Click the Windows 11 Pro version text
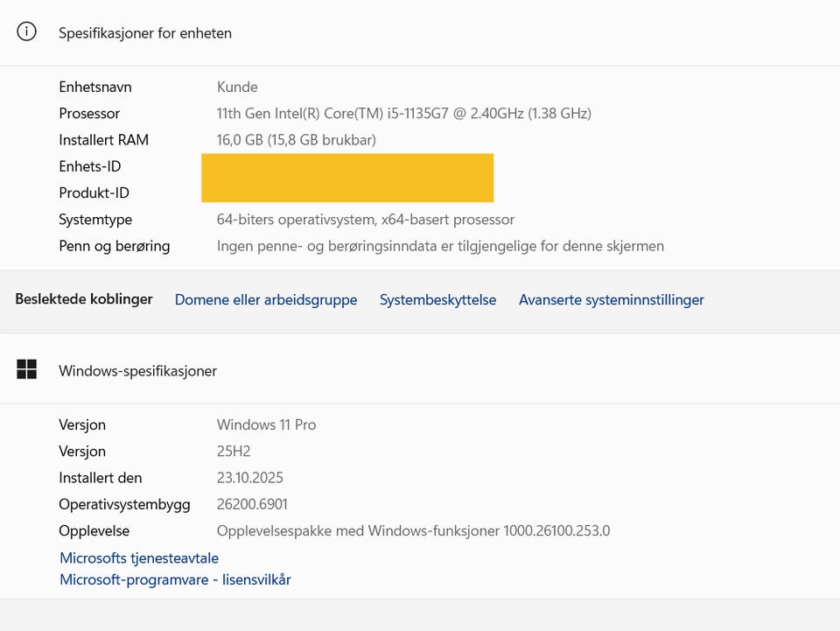 point(266,424)
